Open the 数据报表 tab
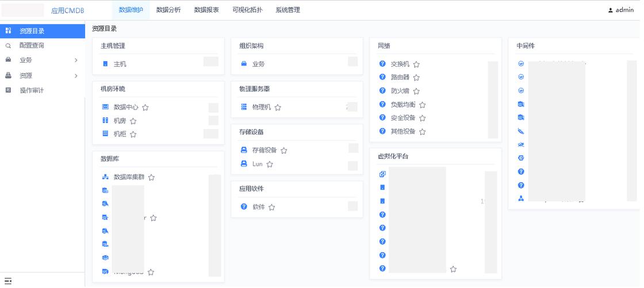 pyautogui.click(x=206, y=10)
